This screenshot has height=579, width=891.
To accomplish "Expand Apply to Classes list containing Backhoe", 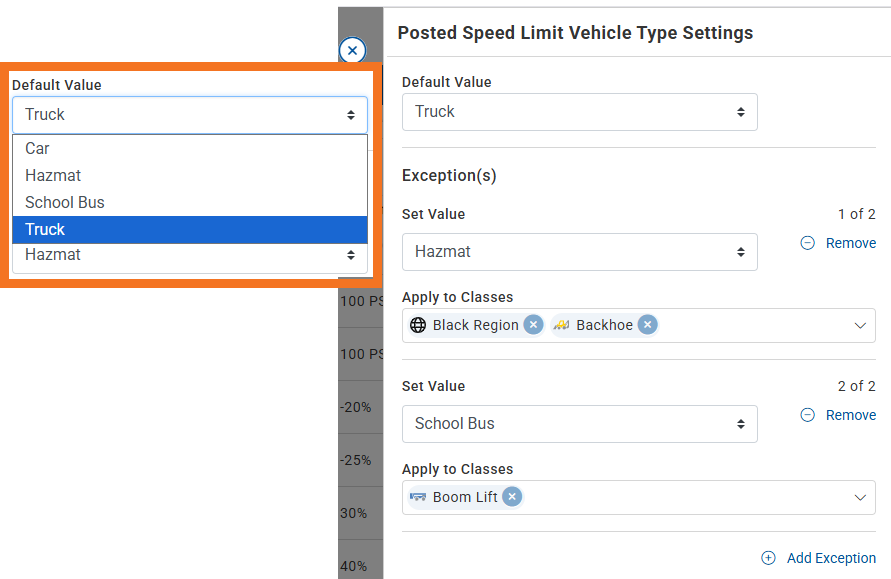I will pos(860,326).
